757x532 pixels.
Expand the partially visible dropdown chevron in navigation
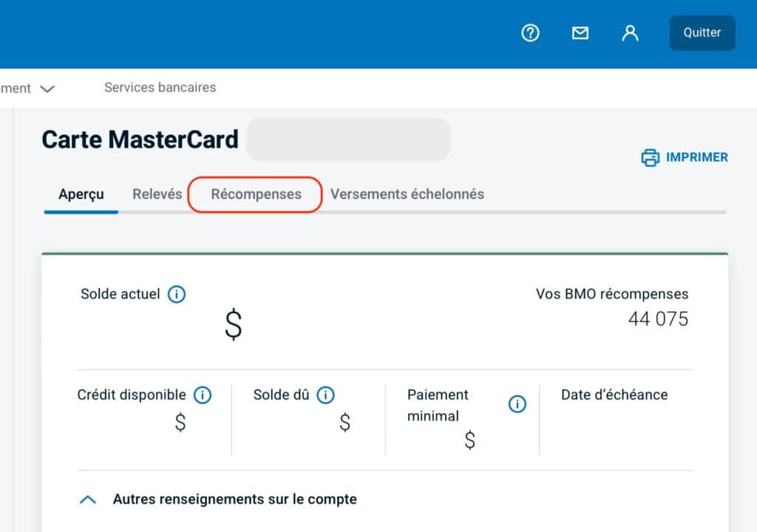click(x=47, y=89)
